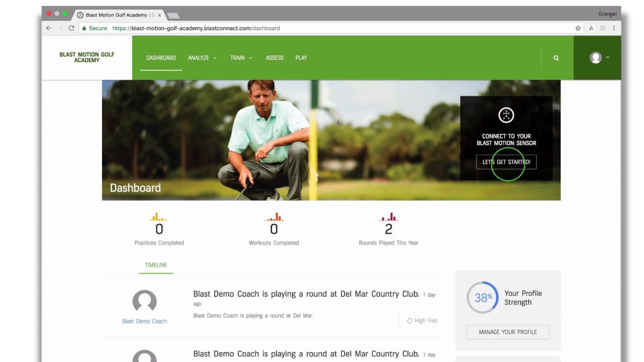Click the 38% profile strength progress ring
Image resolution: width=644 pixels, height=362 pixels.
pos(482,298)
